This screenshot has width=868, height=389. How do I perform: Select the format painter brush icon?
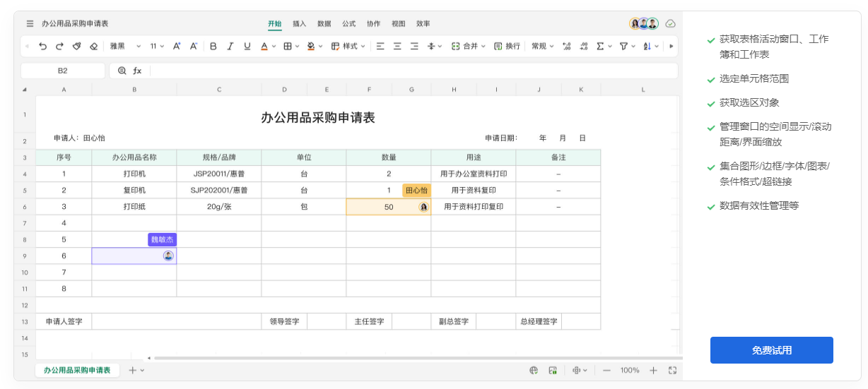(76, 46)
